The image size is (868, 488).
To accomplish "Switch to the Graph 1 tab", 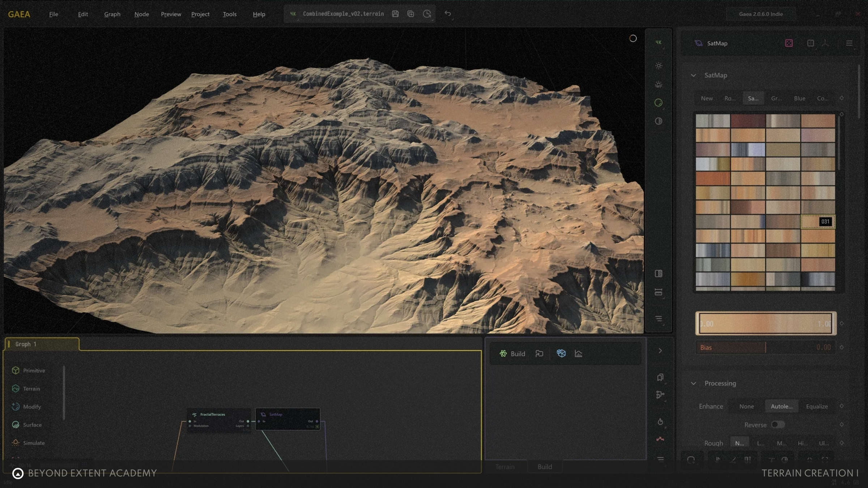I will (x=42, y=344).
